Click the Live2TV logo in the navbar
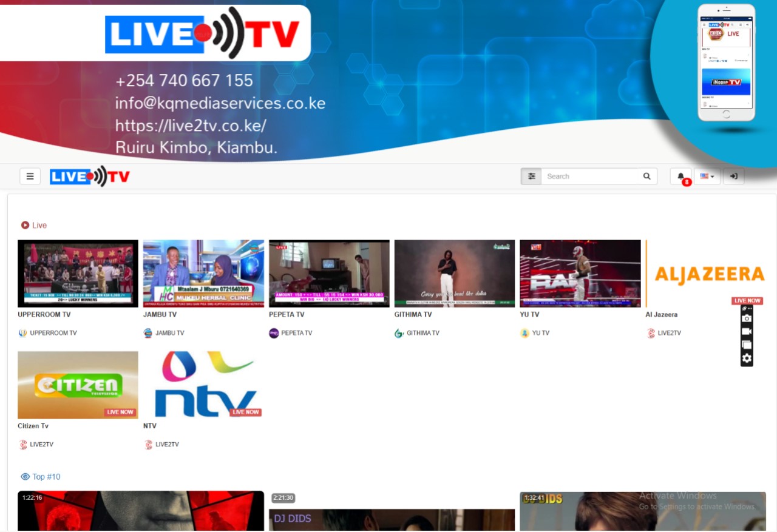This screenshot has width=777, height=532. pyautogui.click(x=89, y=176)
